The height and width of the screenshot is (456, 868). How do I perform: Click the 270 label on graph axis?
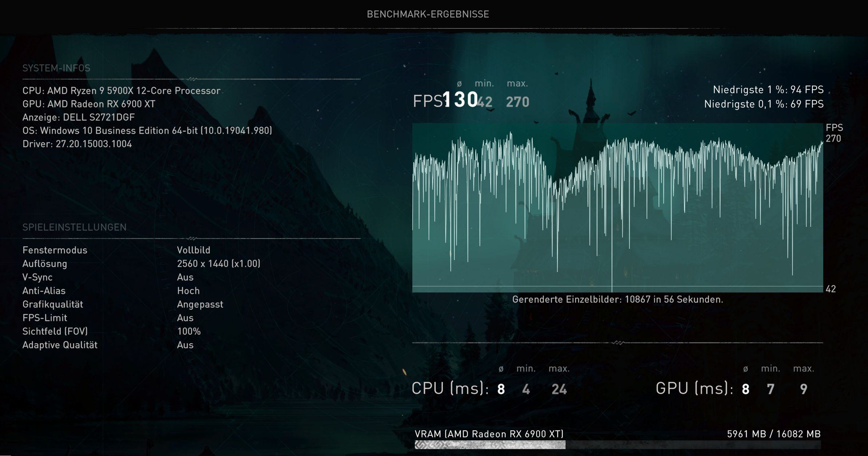click(x=833, y=139)
